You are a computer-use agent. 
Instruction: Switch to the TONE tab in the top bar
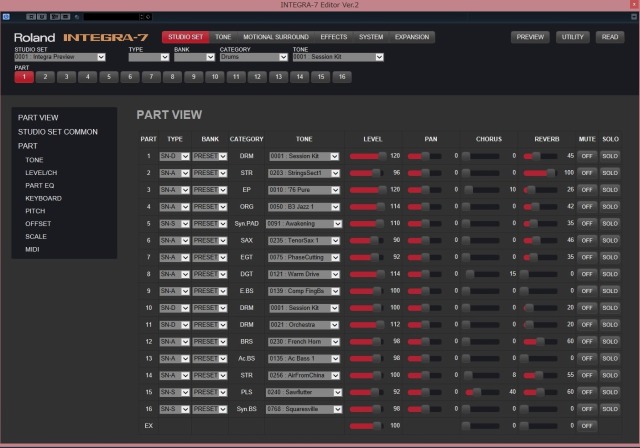coord(223,37)
